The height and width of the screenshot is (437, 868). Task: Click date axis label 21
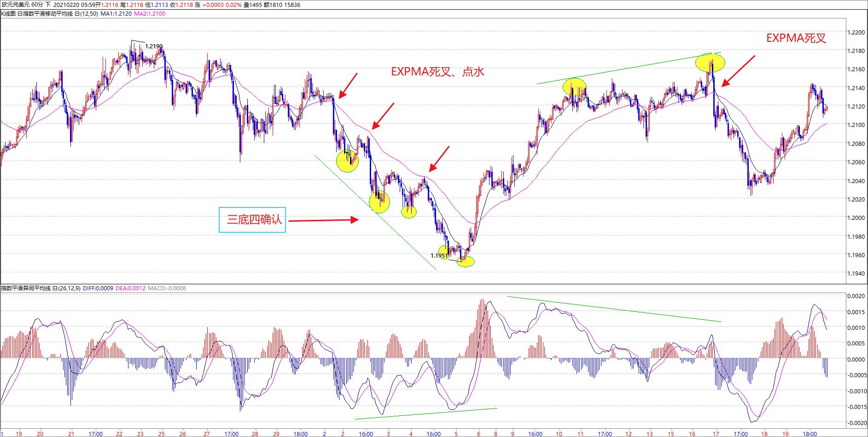[71, 433]
